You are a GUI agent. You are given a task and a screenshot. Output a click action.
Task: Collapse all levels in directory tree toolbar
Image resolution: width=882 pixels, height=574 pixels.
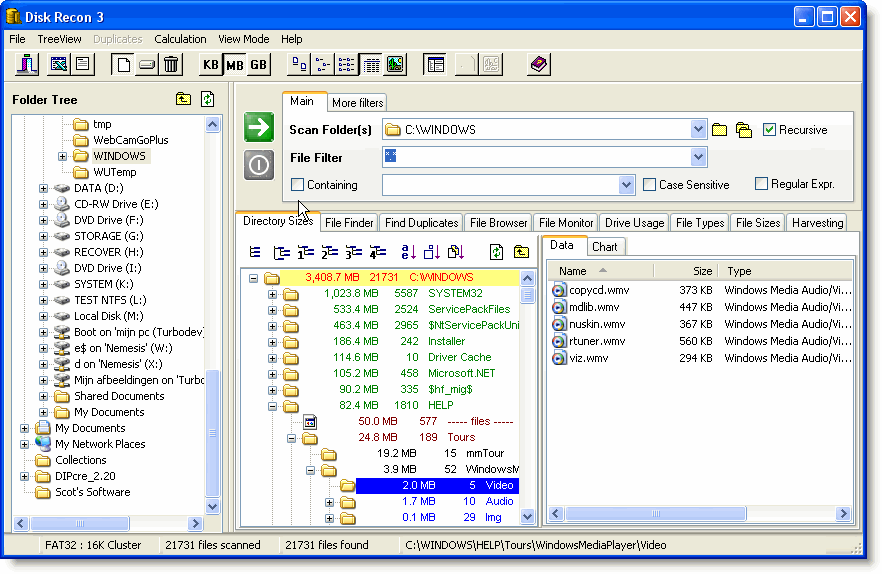tap(255, 252)
